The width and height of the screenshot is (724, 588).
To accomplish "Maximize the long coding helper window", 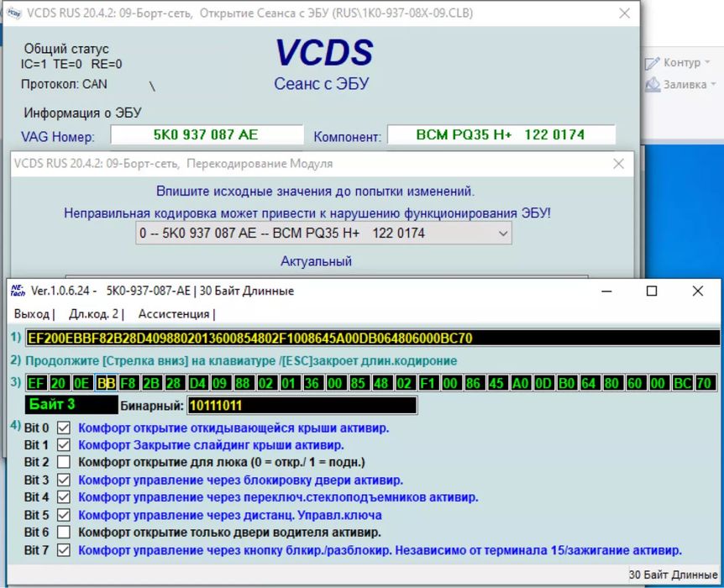I will pyautogui.click(x=652, y=291).
